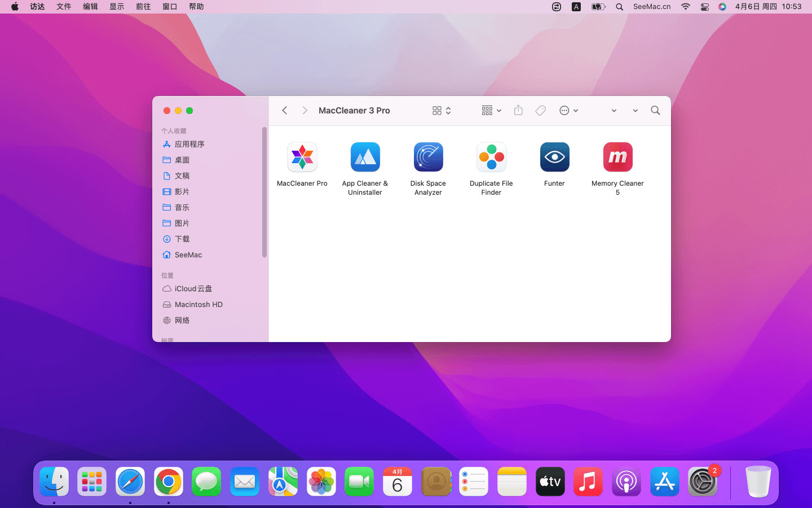Open Messages from the Dock
The height and width of the screenshot is (508, 812).
click(206, 482)
